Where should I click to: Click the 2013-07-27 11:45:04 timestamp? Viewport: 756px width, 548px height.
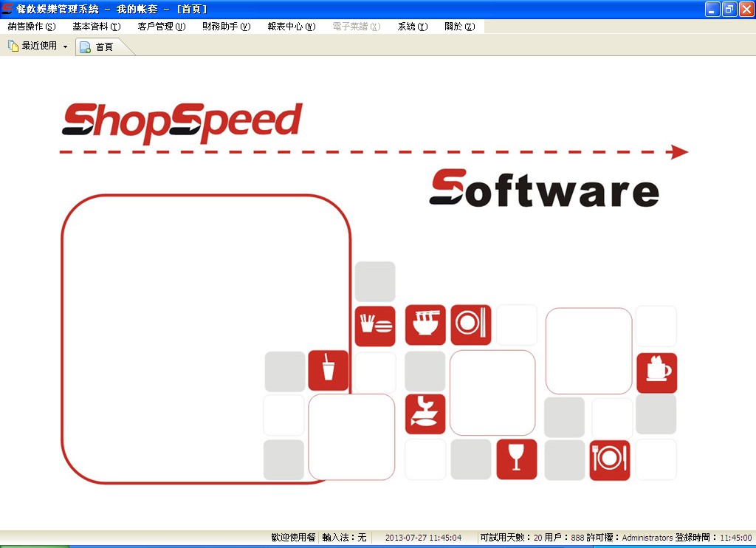coord(423,538)
